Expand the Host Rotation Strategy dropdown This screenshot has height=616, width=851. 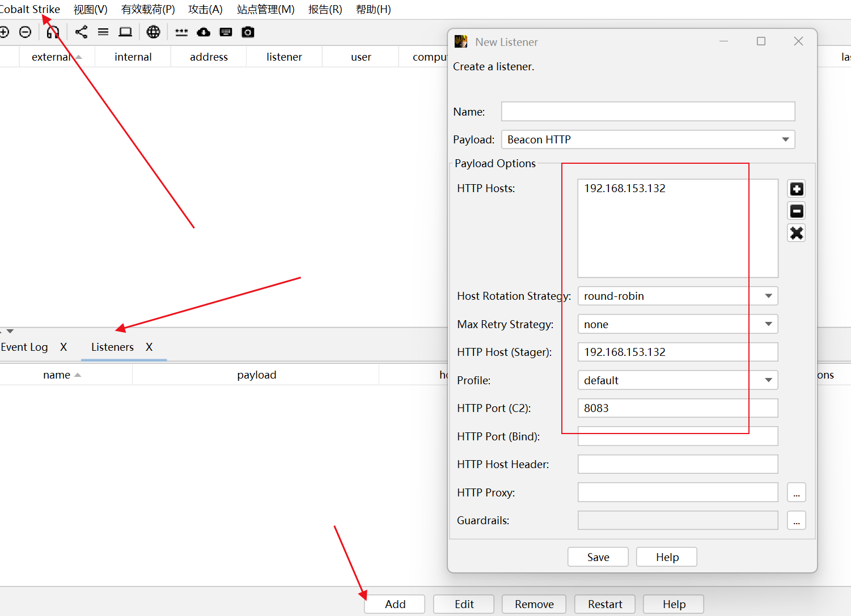pyautogui.click(x=678, y=296)
